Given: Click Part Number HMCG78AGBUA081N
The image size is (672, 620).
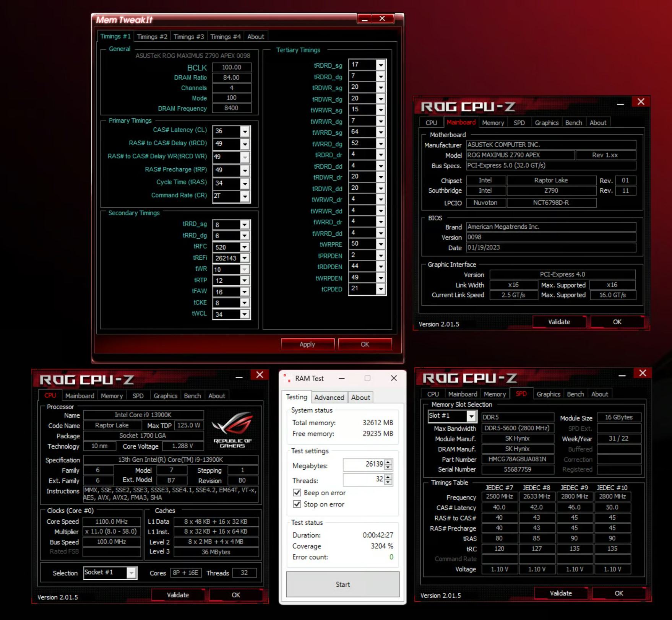Looking at the screenshot, I should tap(518, 459).
